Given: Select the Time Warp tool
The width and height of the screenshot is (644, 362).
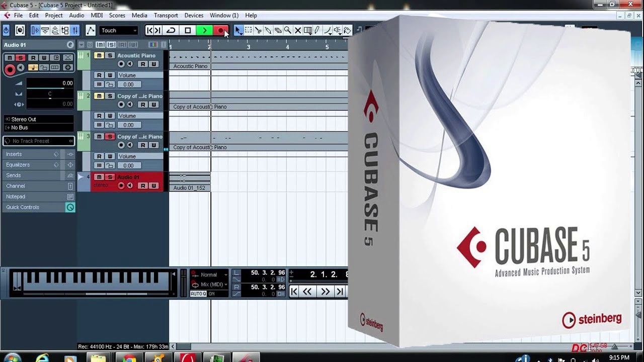Looking at the screenshot, I should 308,31.
